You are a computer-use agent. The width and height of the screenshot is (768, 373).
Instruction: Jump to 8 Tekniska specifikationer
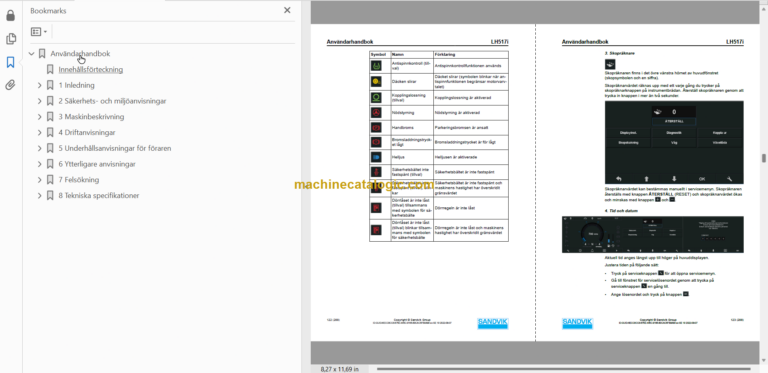98,195
